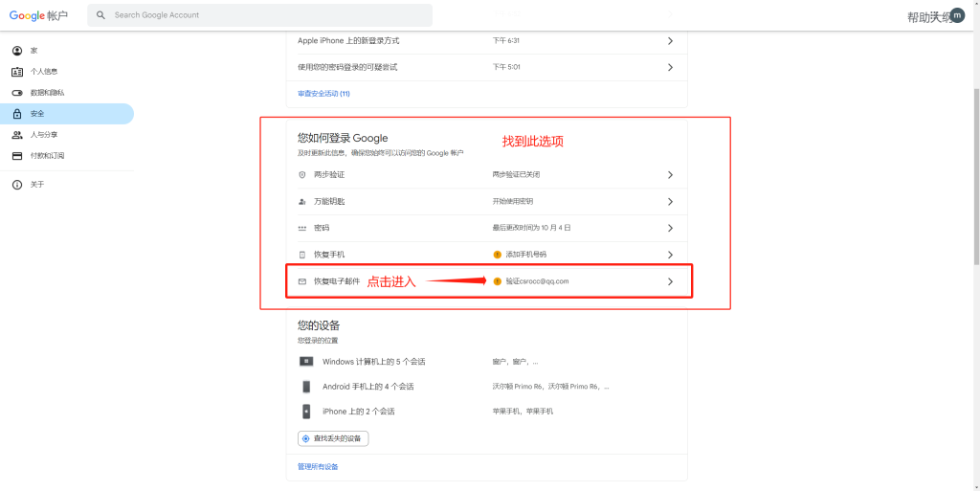The width and height of the screenshot is (980, 491).
Task: Click the 添加手机号码 text
Action: pos(526,255)
